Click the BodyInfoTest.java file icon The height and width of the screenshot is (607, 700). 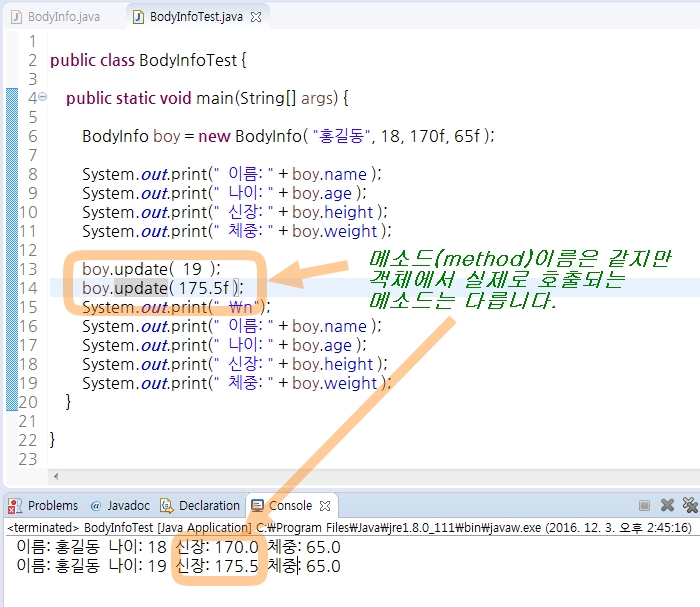[139, 17]
